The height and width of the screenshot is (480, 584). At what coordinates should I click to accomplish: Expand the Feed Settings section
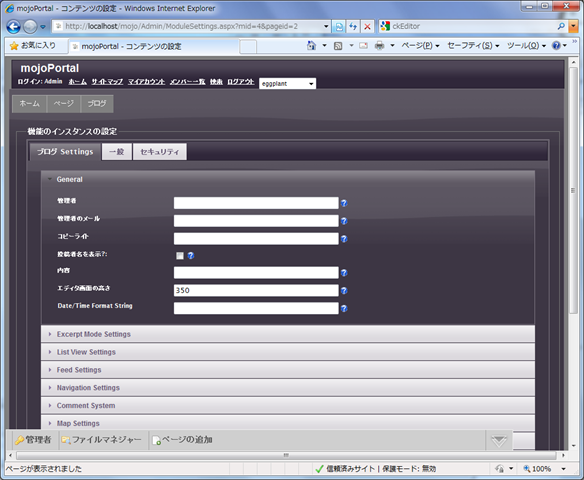click(288, 370)
